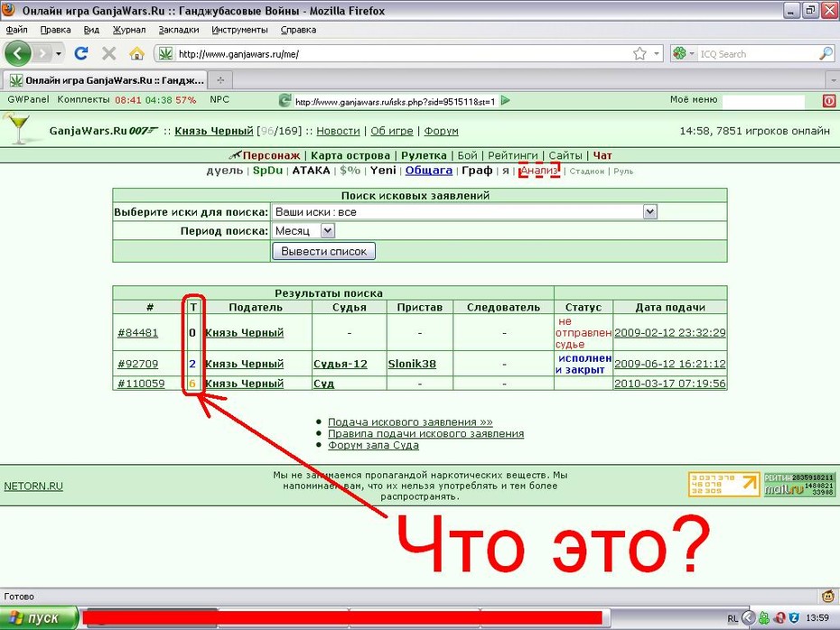Screen dimensions: 840x630
Task: Open the Инструменты menu
Action: (x=239, y=30)
